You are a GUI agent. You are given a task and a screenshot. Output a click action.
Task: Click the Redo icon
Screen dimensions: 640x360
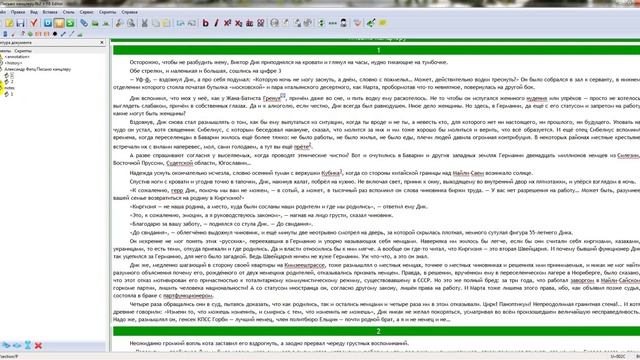coord(191,23)
